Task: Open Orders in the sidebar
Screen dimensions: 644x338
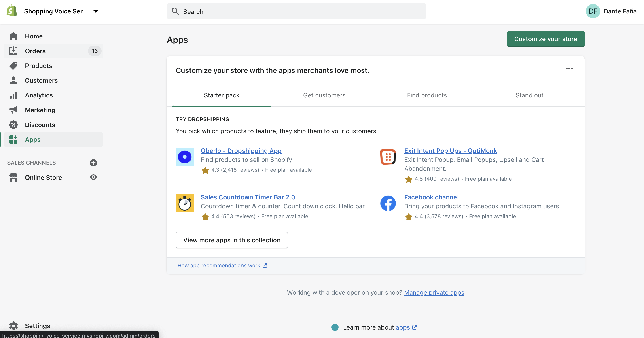Action: [x=53, y=51]
